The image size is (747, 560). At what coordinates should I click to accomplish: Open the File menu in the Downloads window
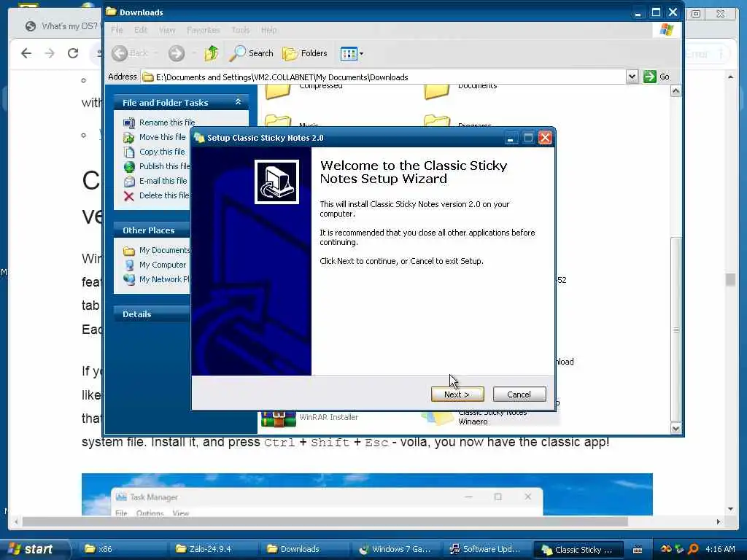(117, 30)
